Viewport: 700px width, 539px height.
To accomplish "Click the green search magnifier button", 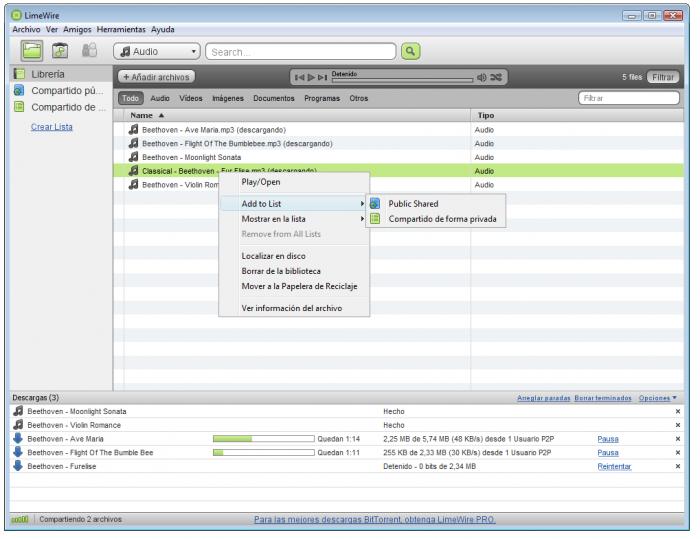I will [410, 51].
